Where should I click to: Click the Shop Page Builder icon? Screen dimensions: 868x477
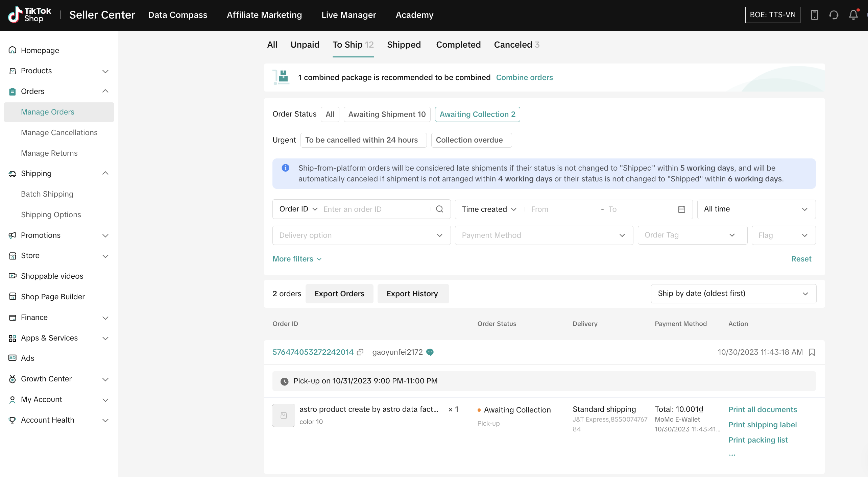[13, 297]
